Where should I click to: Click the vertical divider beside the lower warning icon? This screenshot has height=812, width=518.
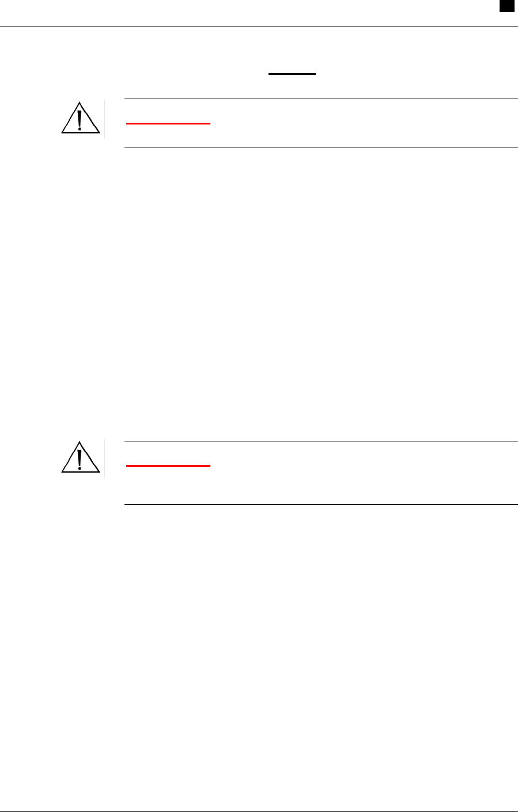[x=104, y=459]
